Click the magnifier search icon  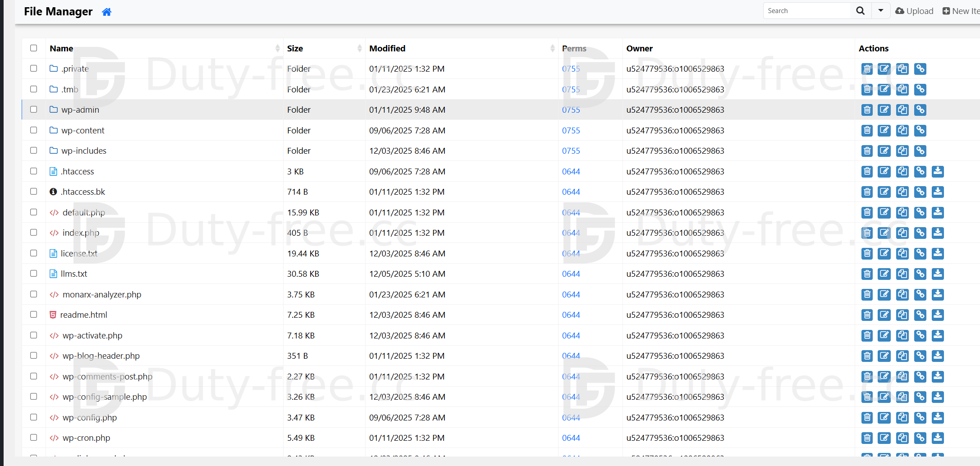point(860,11)
